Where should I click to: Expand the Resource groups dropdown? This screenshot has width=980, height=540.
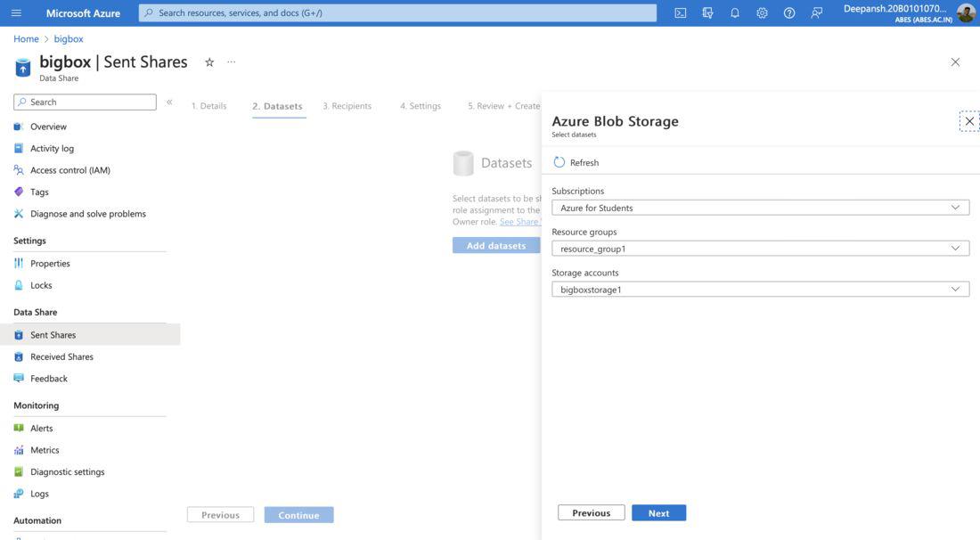point(760,249)
